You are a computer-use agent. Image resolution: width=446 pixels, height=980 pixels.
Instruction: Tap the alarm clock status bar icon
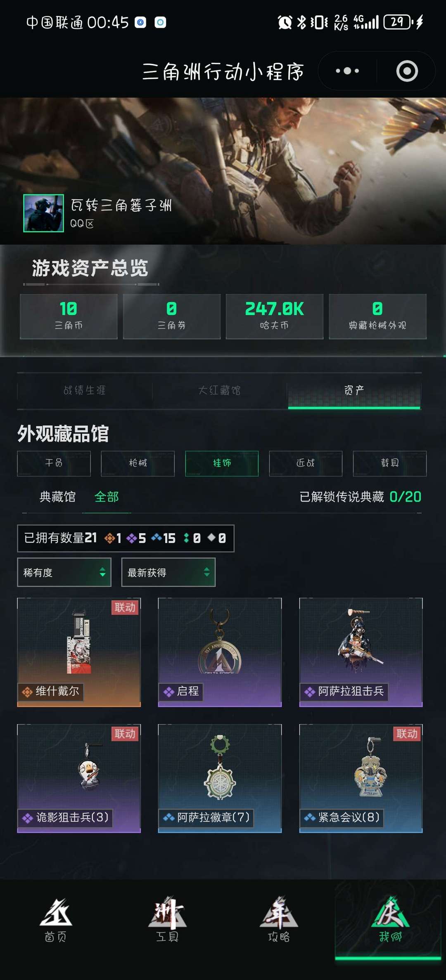(x=285, y=22)
